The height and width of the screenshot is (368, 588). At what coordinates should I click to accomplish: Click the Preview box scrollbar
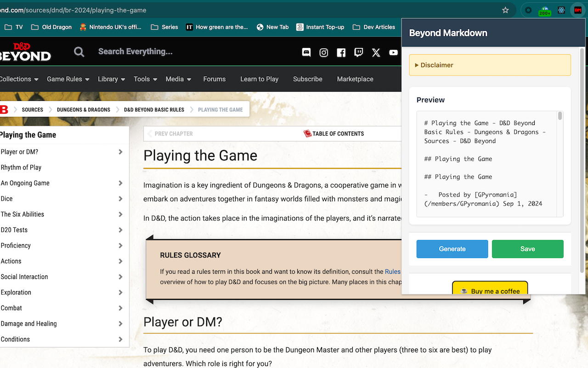point(560,116)
